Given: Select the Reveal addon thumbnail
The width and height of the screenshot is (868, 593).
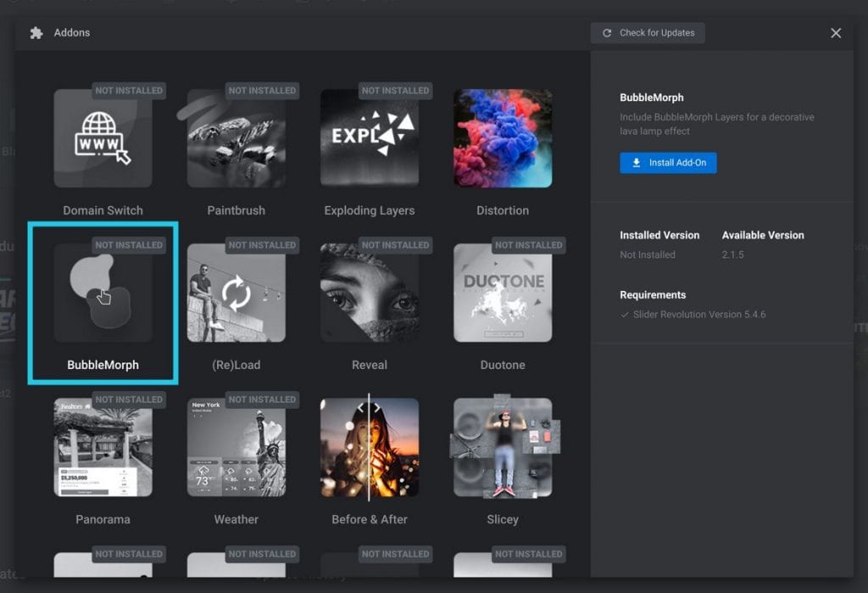Looking at the screenshot, I should point(370,293).
